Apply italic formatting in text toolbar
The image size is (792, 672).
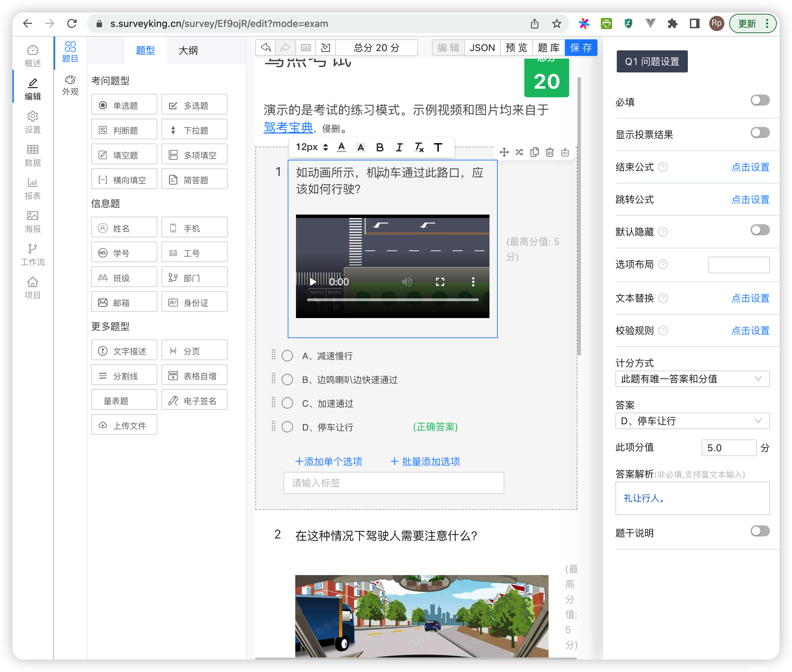click(399, 147)
